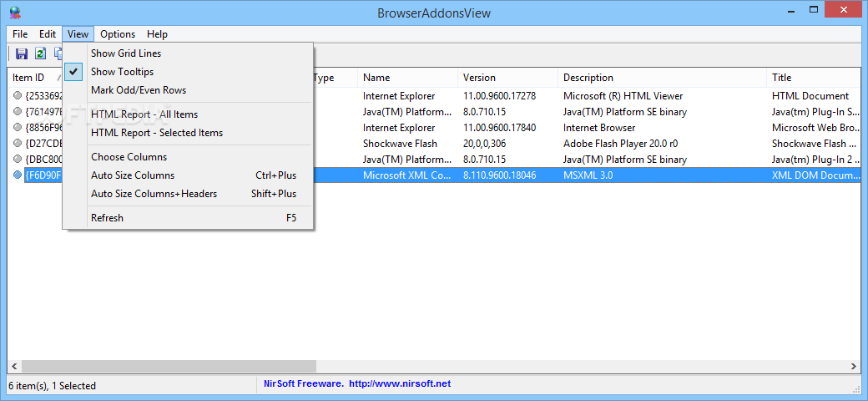
Task: Click the horizontal scrollbar right arrow
Action: point(854,366)
